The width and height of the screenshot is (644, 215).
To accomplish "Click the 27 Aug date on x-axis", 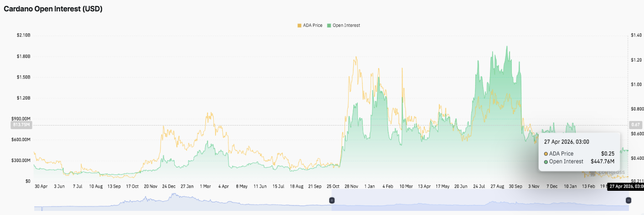I will click(x=498, y=186).
